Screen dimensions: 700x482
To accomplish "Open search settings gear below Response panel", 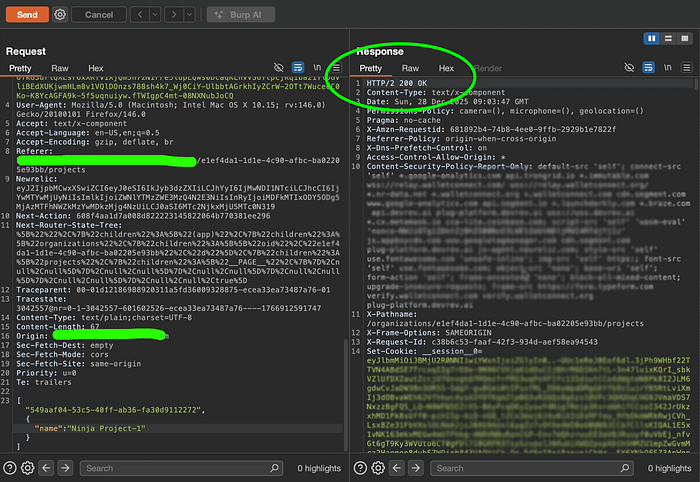I will pyautogui.click(x=378, y=468).
